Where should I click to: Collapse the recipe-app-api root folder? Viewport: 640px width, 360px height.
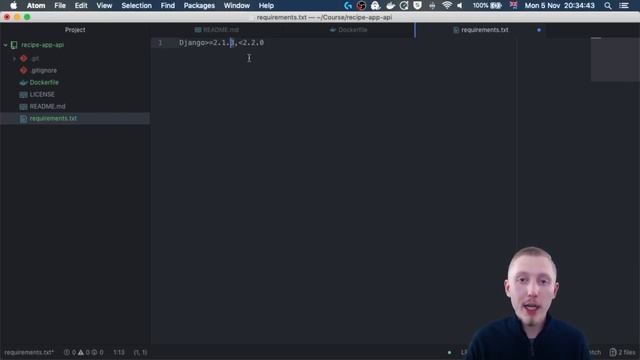click(6, 45)
